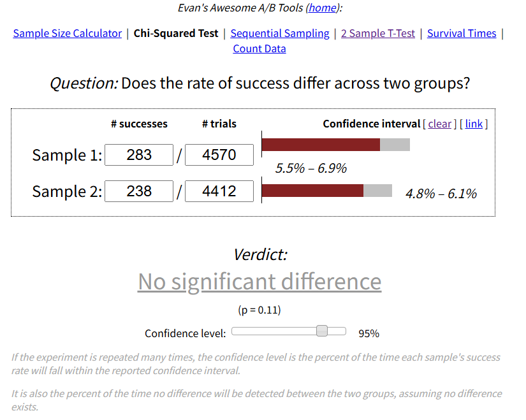The image size is (526, 420).
Task: Click the confidence level slider handle
Action: pyautogui.click(x=322, y=331)
